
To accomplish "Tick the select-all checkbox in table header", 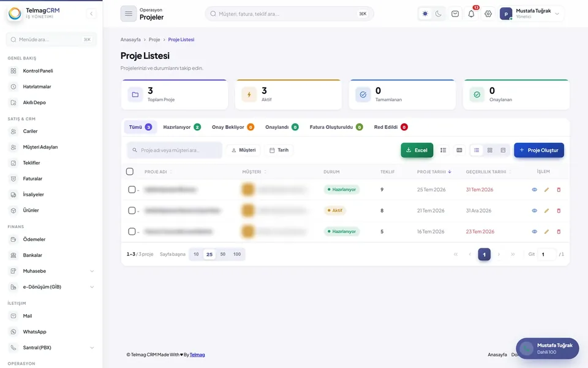I will (130, 172).
